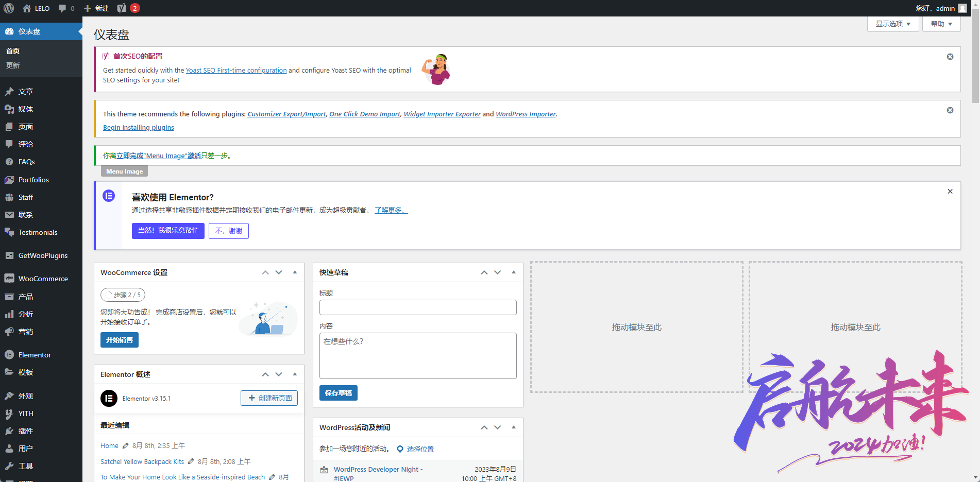Click 开始销售 button

(x=120, y=340)
